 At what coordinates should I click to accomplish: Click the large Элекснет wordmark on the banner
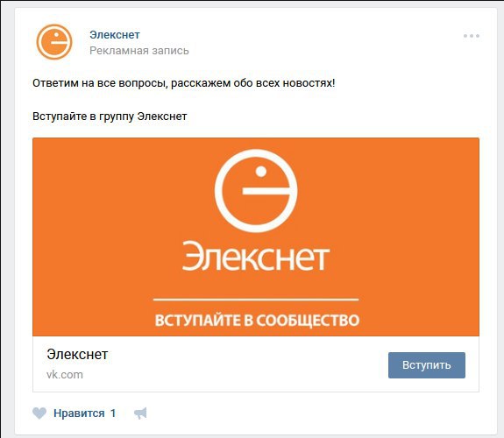point(256,256)
